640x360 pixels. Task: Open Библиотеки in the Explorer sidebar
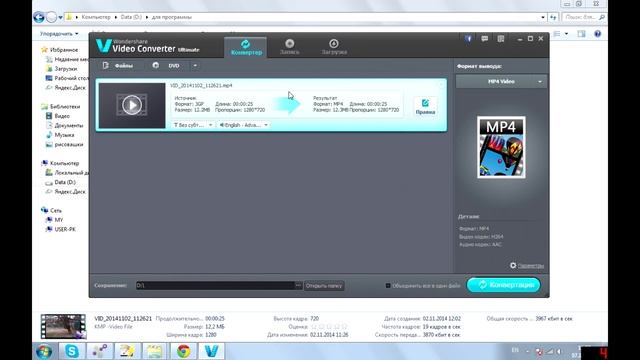(x=60, y=107)
